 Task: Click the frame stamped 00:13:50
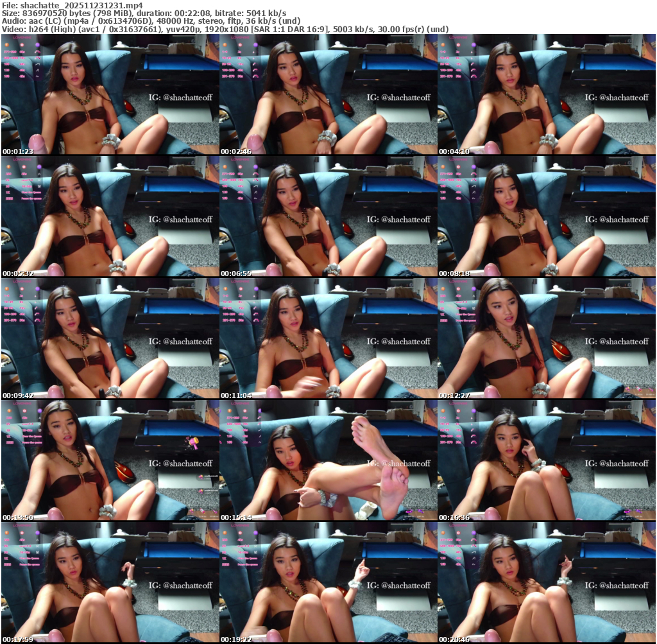pos(110,460)
